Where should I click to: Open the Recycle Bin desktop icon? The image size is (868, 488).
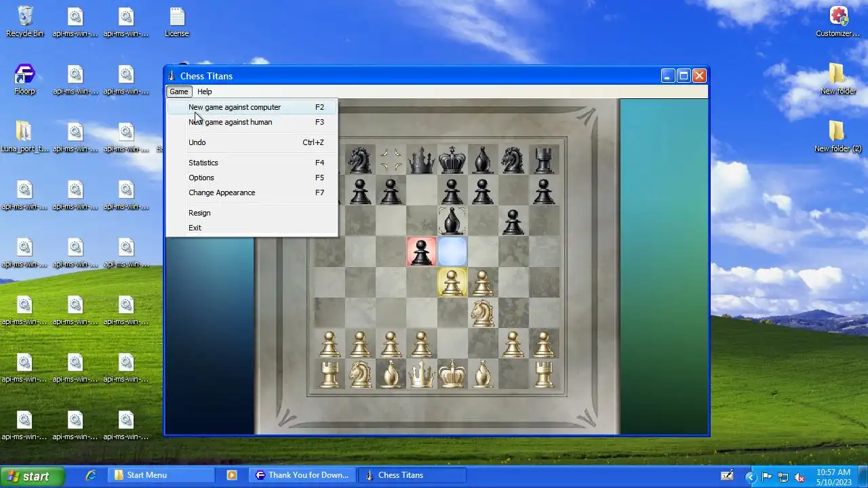(x=25, y=21)
